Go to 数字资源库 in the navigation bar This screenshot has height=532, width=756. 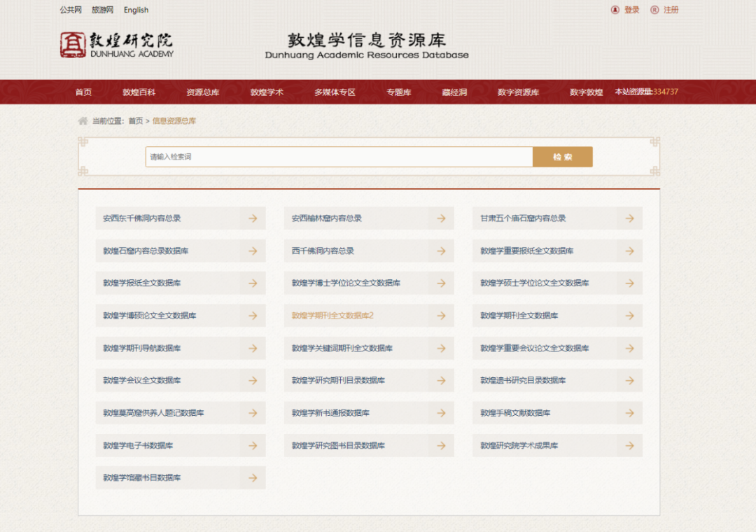pyautogui.click(x=518, y=92)
